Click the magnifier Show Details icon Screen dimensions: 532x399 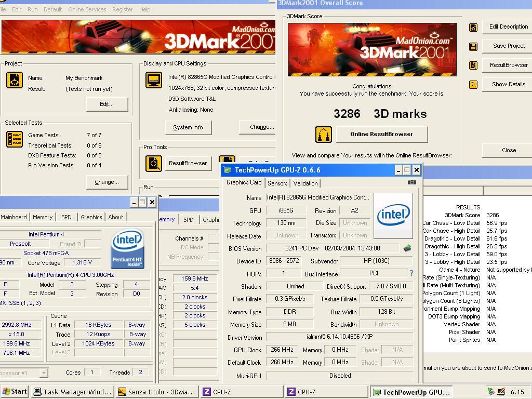coord(473,85)
